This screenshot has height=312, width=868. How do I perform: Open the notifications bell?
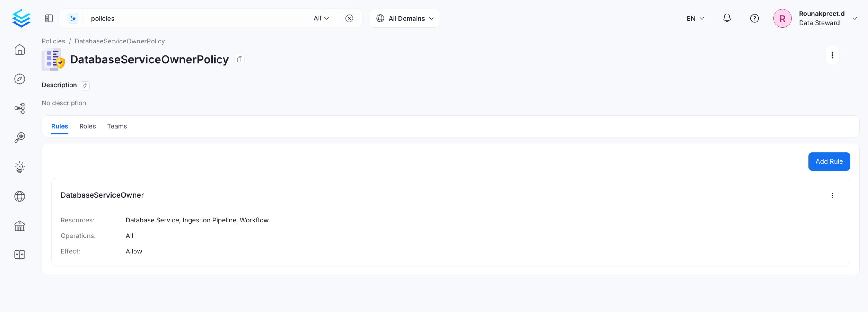(727, 18)
